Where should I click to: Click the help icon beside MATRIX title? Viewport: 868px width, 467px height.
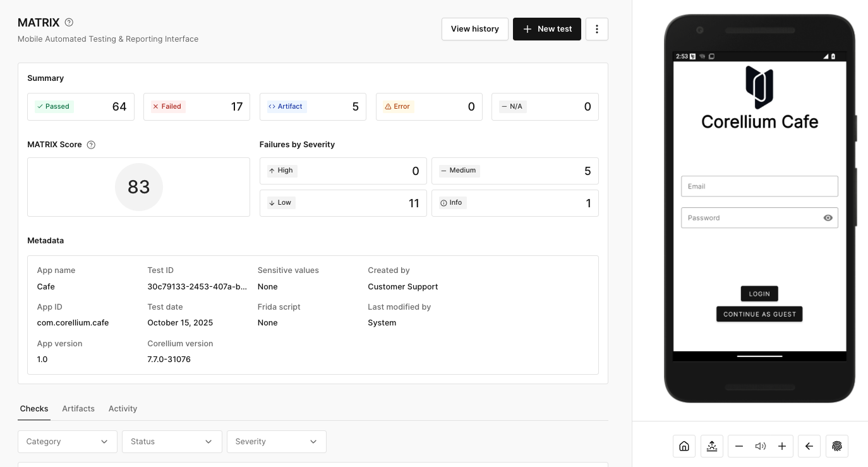[69, 23]
